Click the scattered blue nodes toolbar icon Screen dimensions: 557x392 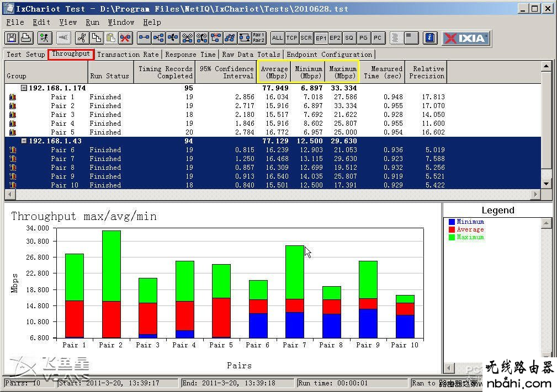point(230,37)
